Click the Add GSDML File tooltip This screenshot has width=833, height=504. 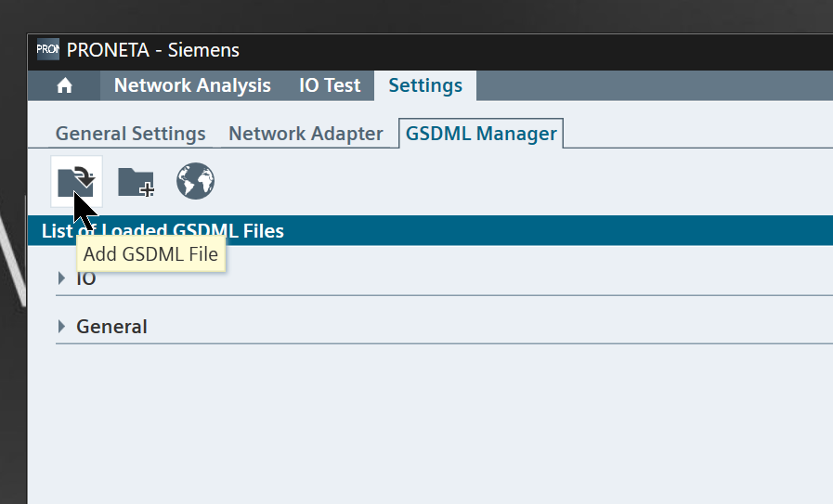click(x=150, y=254)
